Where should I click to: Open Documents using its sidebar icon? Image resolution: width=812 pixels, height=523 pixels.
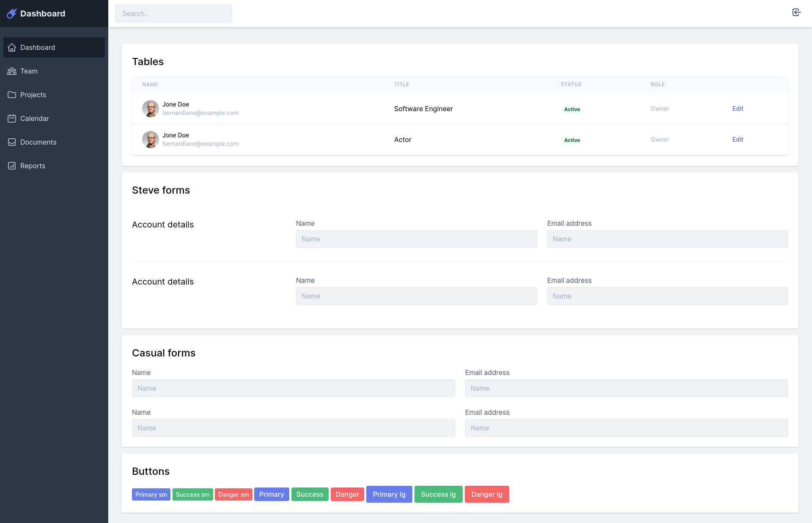pyautogui.click(x=11, y=142)
